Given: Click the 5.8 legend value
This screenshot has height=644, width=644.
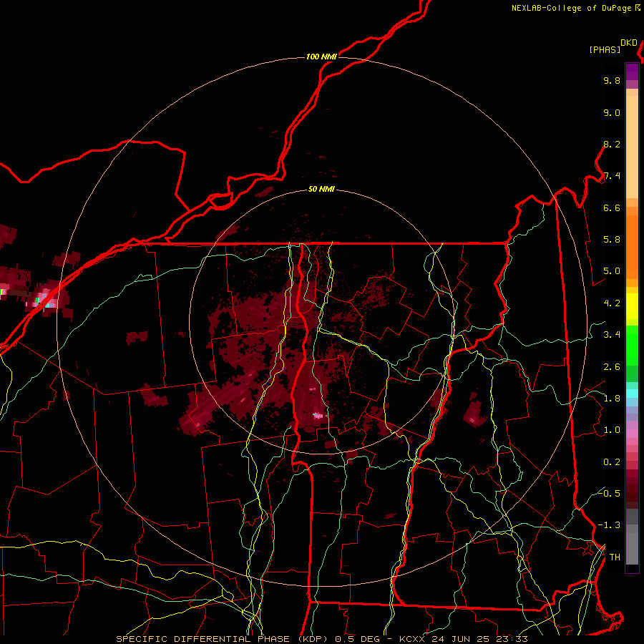Looking at the screenshot, I should [x=612, y=240].
